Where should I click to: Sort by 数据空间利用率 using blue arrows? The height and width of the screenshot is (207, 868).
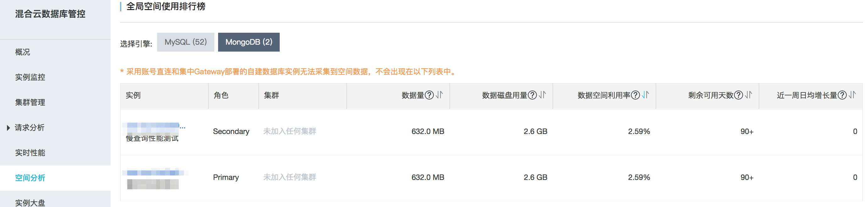645,95
